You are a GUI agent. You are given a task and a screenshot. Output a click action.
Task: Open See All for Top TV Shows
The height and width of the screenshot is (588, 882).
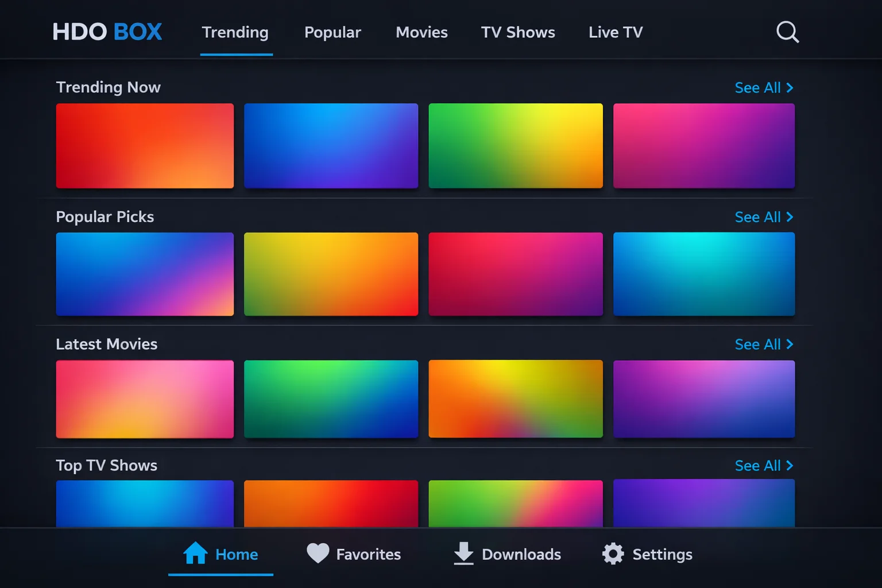coord(764,466)
